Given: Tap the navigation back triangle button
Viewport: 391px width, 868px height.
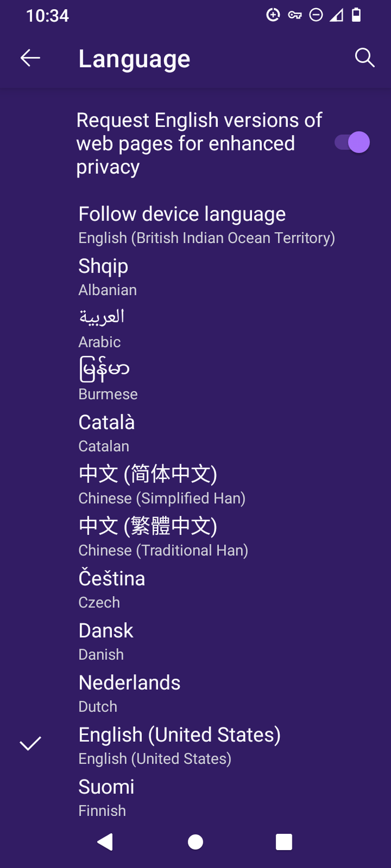Looking at the screenshot, I should (105, 842).
